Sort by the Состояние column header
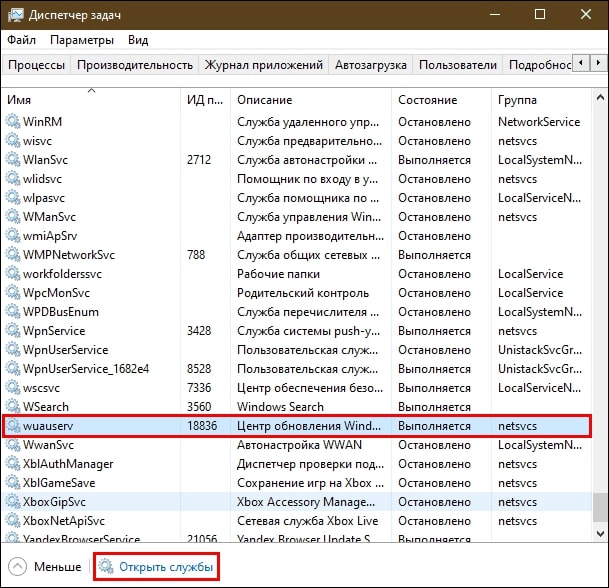This screenshot has height=588, width=609. (441, 100)
